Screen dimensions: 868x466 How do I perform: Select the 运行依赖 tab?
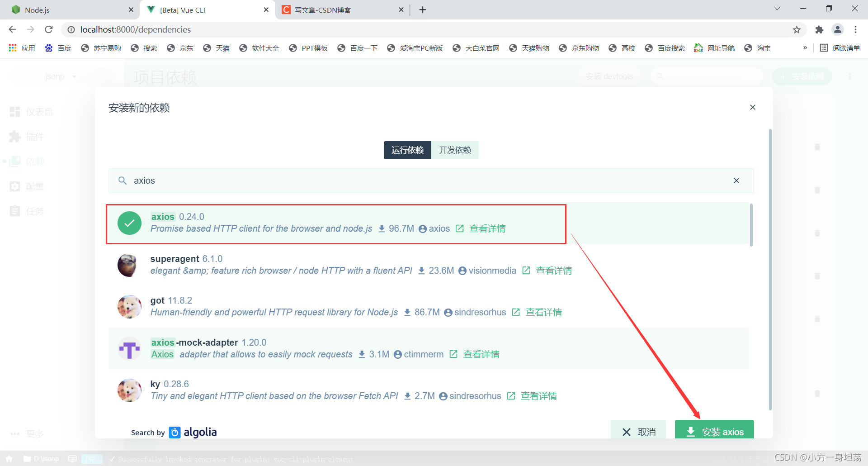pos(407,150)
